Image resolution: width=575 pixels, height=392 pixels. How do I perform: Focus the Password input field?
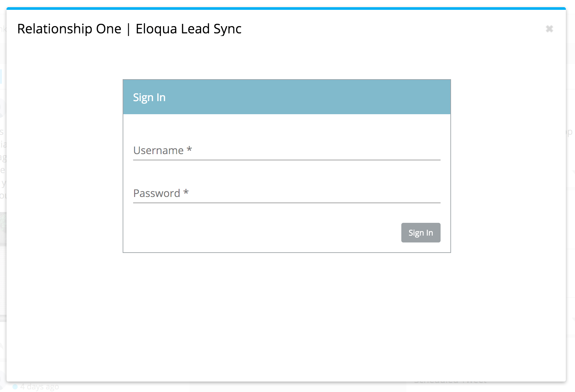(x=287, y=193)
